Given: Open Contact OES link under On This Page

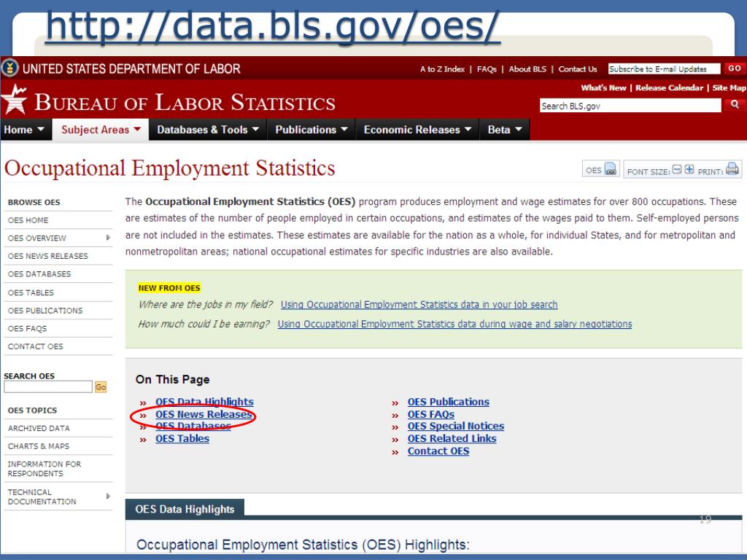Looking at the screenshot, I should tap(438, 451).
